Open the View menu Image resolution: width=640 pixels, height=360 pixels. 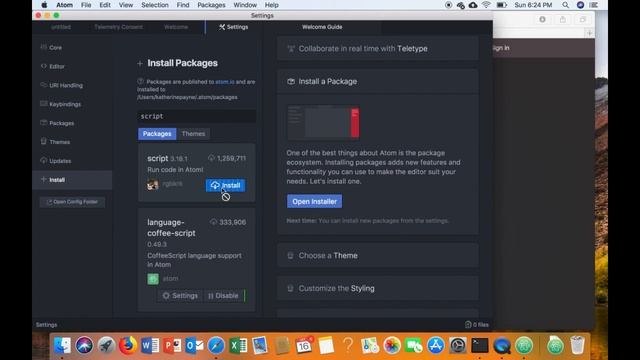(126, 5)
